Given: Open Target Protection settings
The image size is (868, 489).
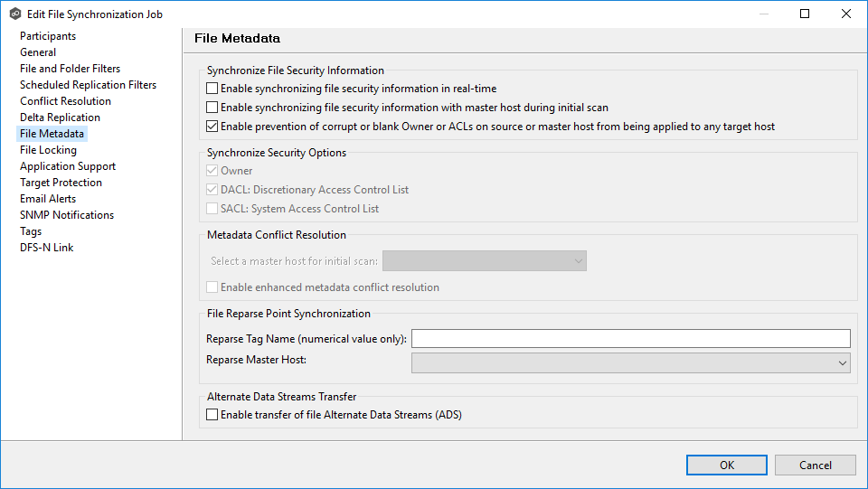Looking at the screenshot, I should [x=61, y=182].
